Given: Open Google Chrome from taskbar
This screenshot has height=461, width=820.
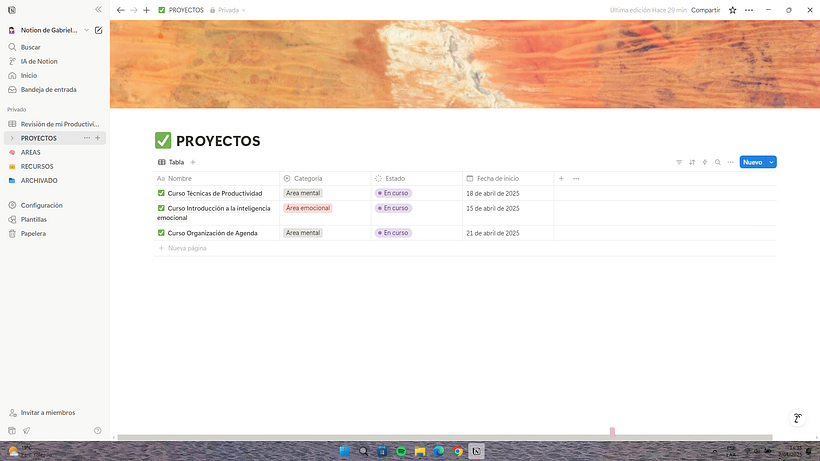Looking at the screenshot, I should click(458, 451).
